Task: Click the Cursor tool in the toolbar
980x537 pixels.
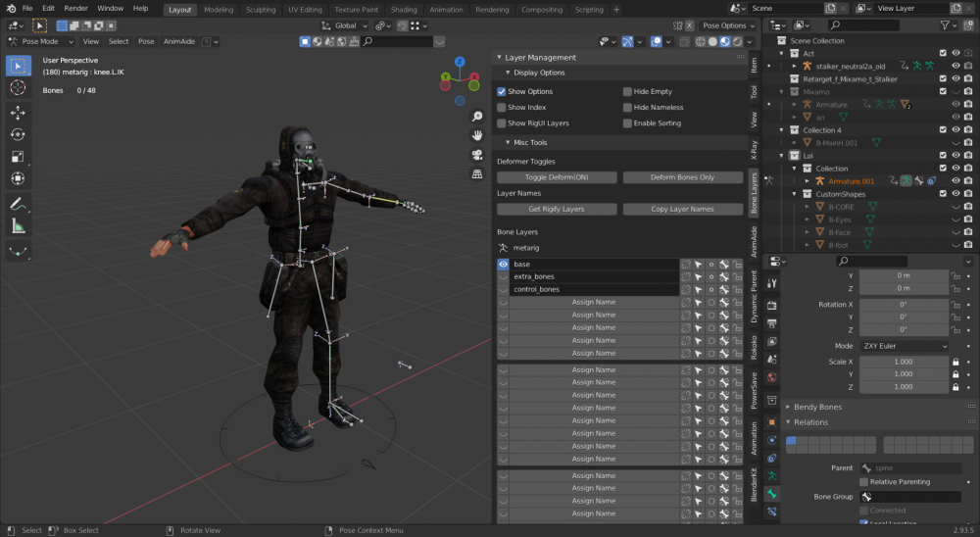Action: click(x=18, y=88)
